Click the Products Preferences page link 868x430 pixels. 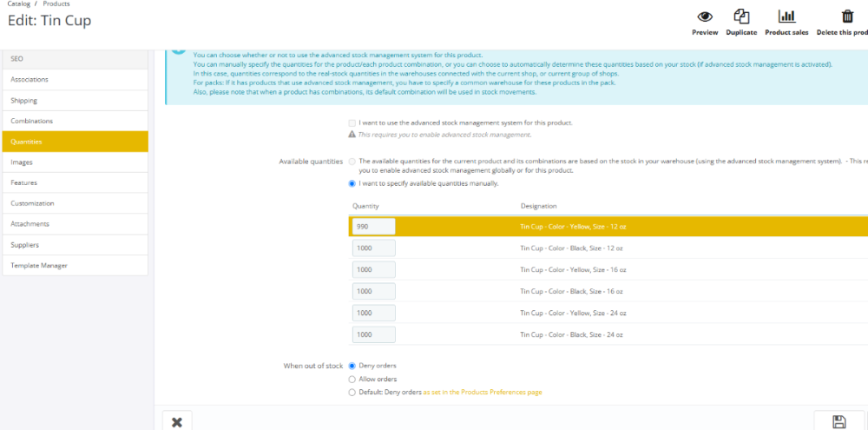point(482,393)
